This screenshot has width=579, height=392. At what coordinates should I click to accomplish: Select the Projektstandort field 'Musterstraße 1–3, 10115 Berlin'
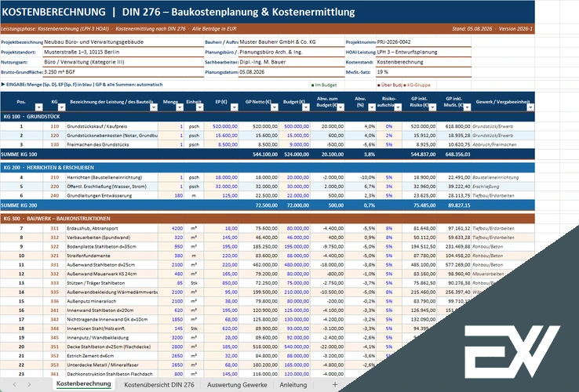coord(123,52)
